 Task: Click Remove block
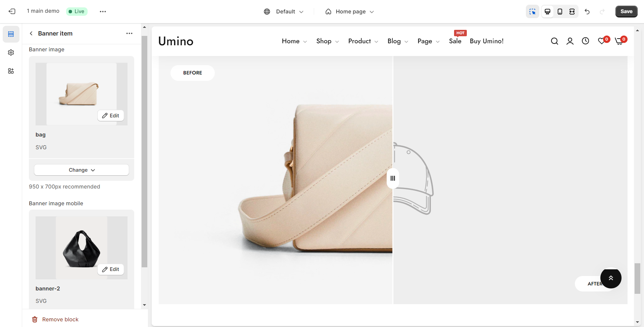click(x=55, y=319)
